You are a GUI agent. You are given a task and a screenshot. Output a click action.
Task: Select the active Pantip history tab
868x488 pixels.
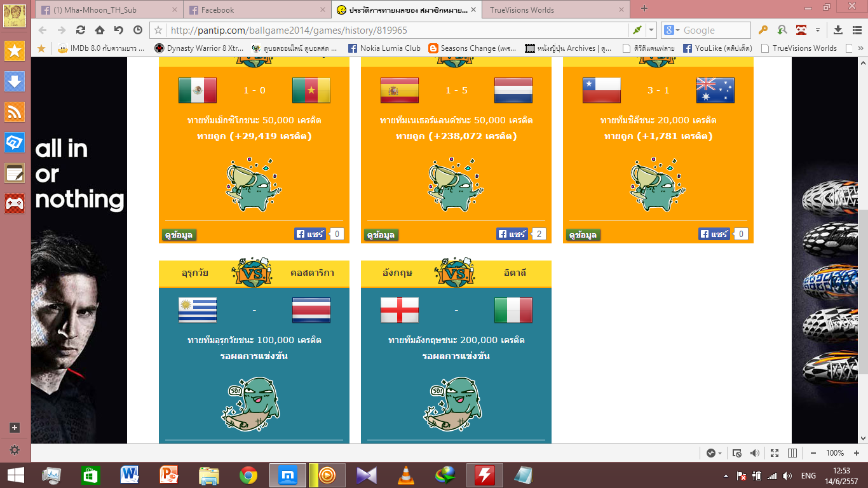click(407, 10)
